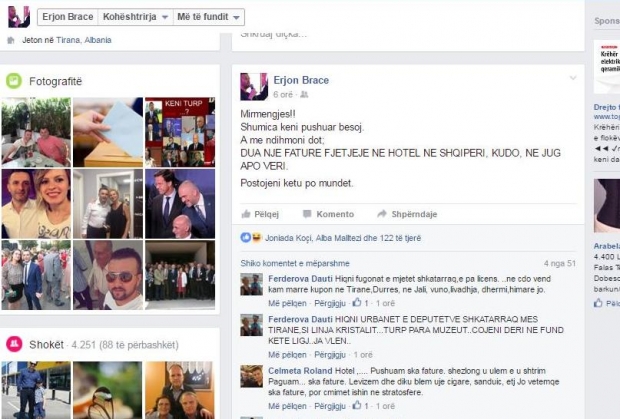Open Erjon Brace post author name link
This screenshot has height=419, width=620.
(x=301, y=80)
